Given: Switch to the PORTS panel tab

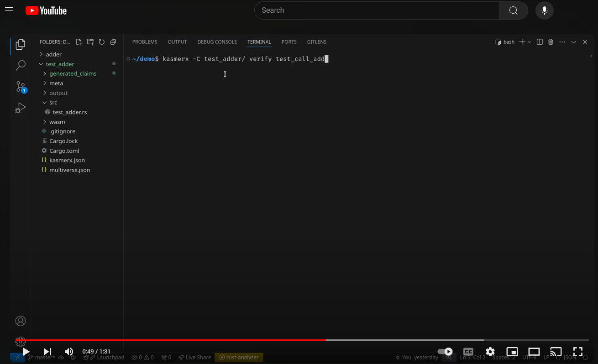Looking at the screenshot, I should 289,42.
